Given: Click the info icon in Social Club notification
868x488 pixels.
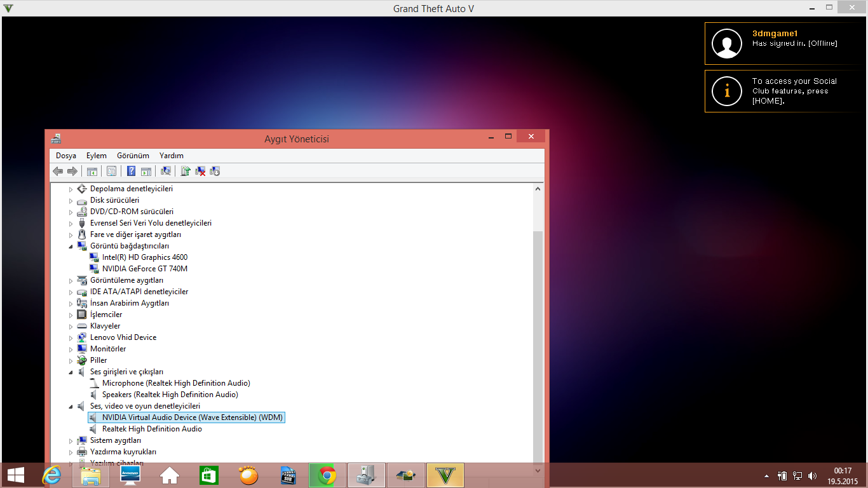Looking at the screenshot, I should click(x=727, y=91).
